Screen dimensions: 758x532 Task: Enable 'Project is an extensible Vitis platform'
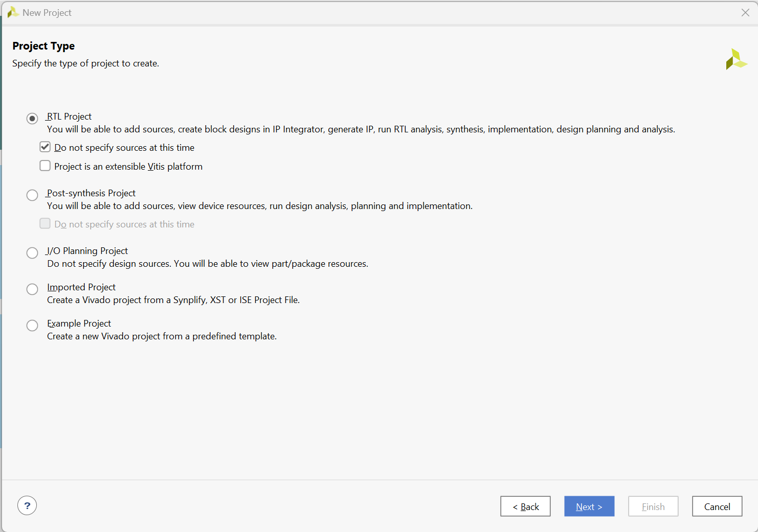click(44, 165)
